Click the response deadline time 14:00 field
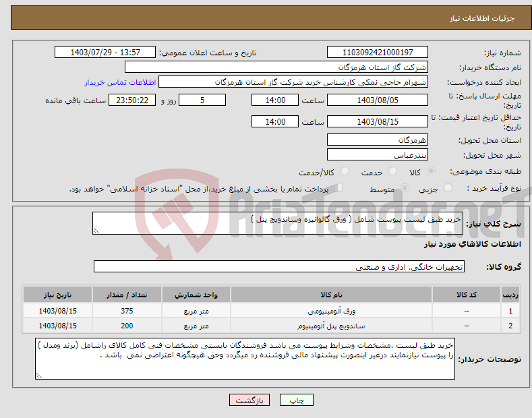Image resolution: width=532 pixels, height=418 pixels. tap(275, 100)
